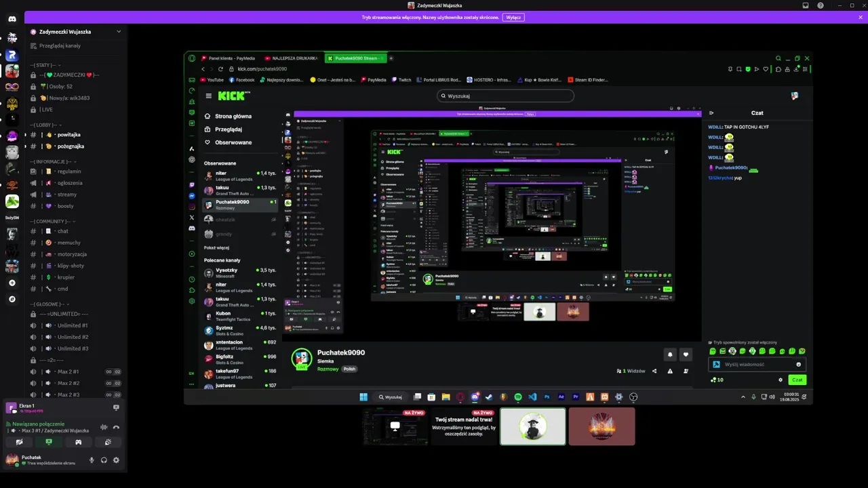The width and height of the screenshot is (868, 488).
Task: Open Discord server discovery compass icon
Action: tap(12, 299)
